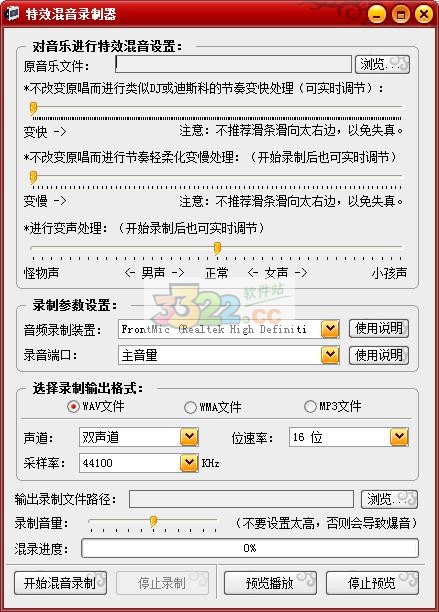Open the 声道 channel dropdown
The image size is (439, 612).
click(189, 437)
